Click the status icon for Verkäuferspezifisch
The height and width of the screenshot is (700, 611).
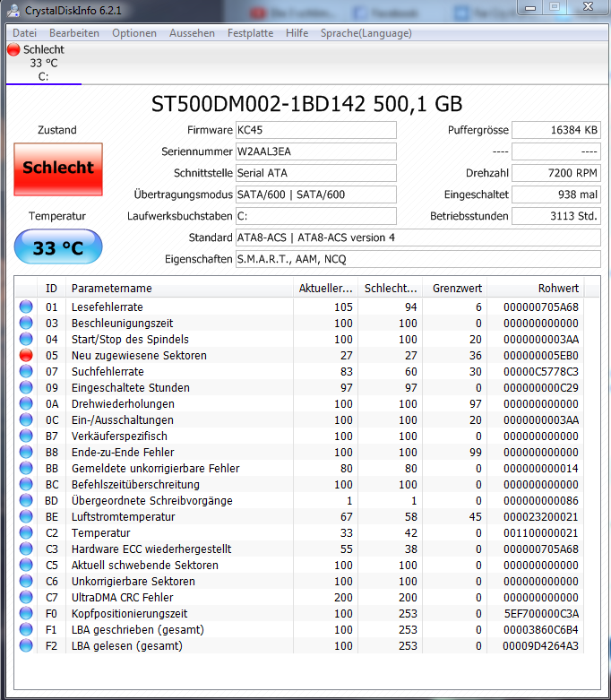(x=26, y=436)
